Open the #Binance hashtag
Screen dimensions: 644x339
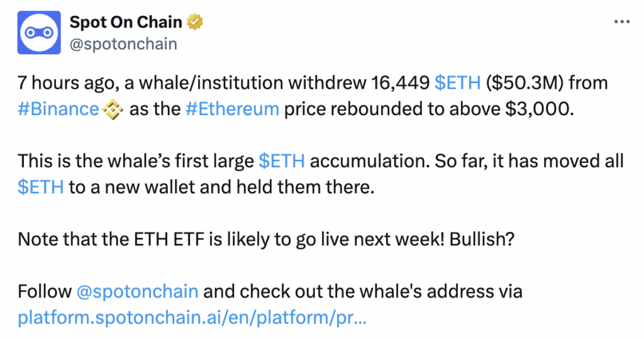(58, 109)
